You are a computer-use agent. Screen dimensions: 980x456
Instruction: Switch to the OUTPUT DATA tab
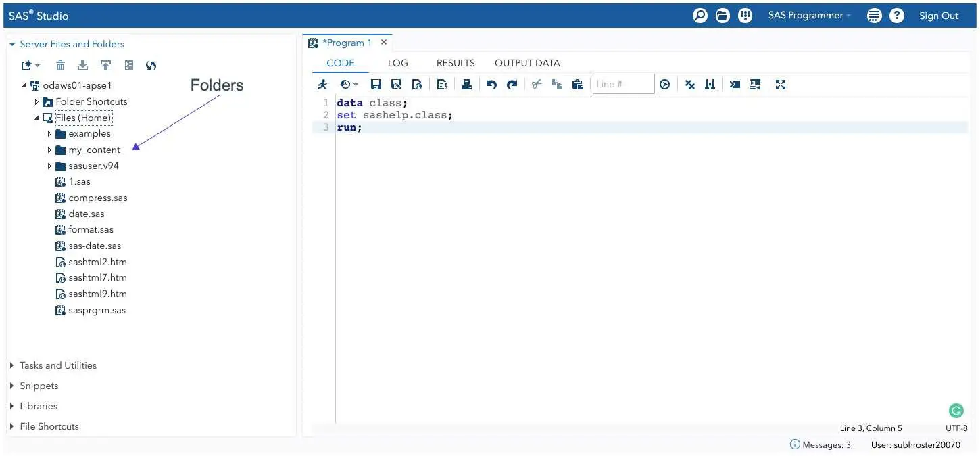click(527, 63)
